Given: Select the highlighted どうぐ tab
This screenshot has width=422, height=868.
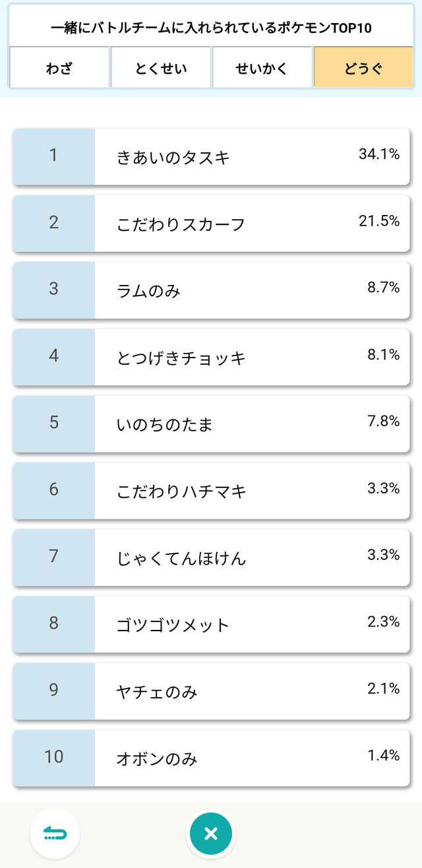Looking at the screenshot, I should pos(363,68).
